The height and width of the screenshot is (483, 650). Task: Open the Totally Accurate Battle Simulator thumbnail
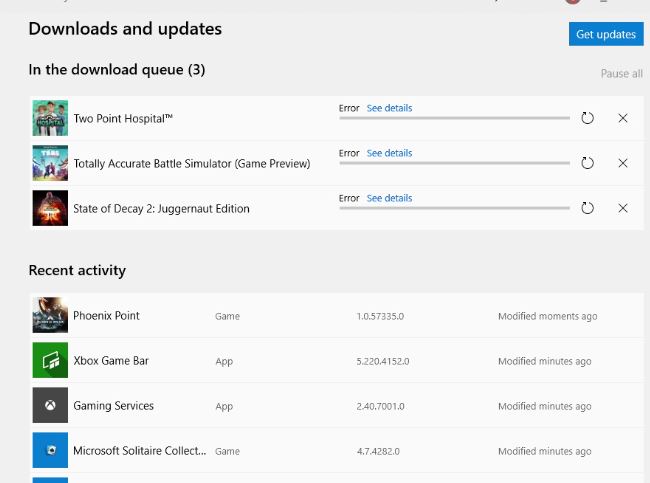coord(50,163)
